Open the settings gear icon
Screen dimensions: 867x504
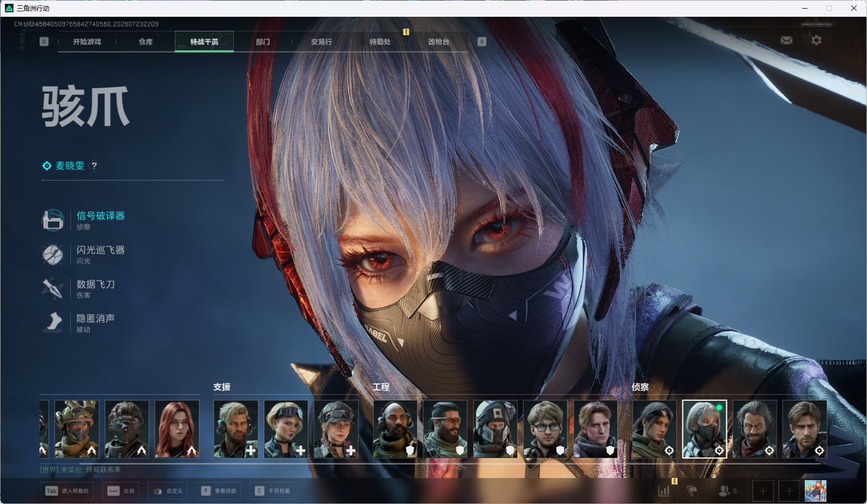tap(816, 40)
